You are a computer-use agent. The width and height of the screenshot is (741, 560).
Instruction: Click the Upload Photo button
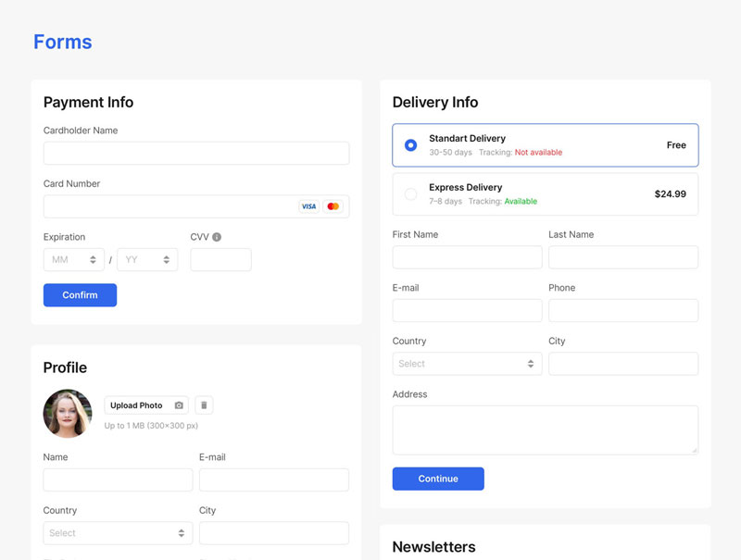[137, 405]
